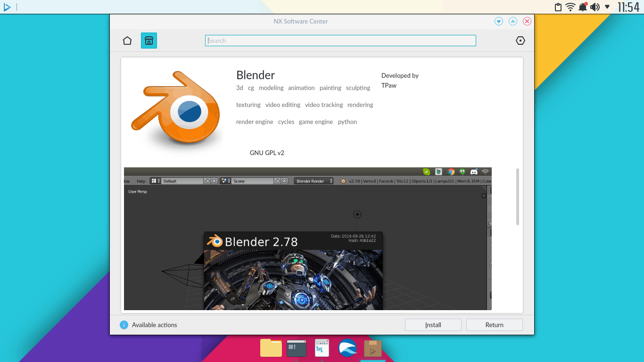This screenshot has height=362, width=644.
Task: Click the "animation" tag
Action: [x=301, y=88]
